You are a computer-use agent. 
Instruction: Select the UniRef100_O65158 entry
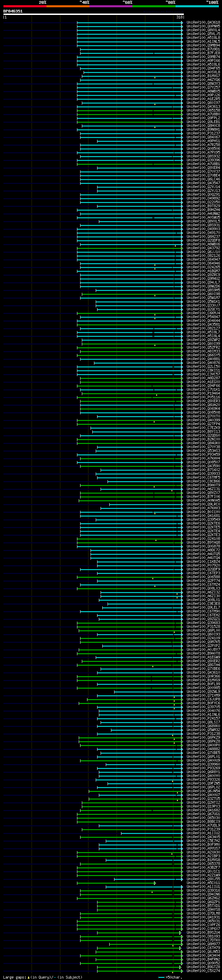(203, 110)
